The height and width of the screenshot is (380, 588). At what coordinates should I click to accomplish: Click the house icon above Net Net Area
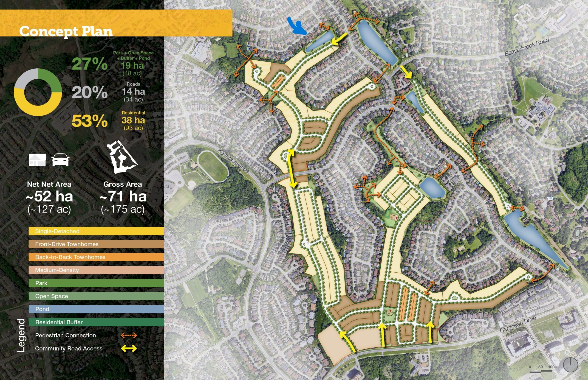pyautogui.click(x=37, y=160)
